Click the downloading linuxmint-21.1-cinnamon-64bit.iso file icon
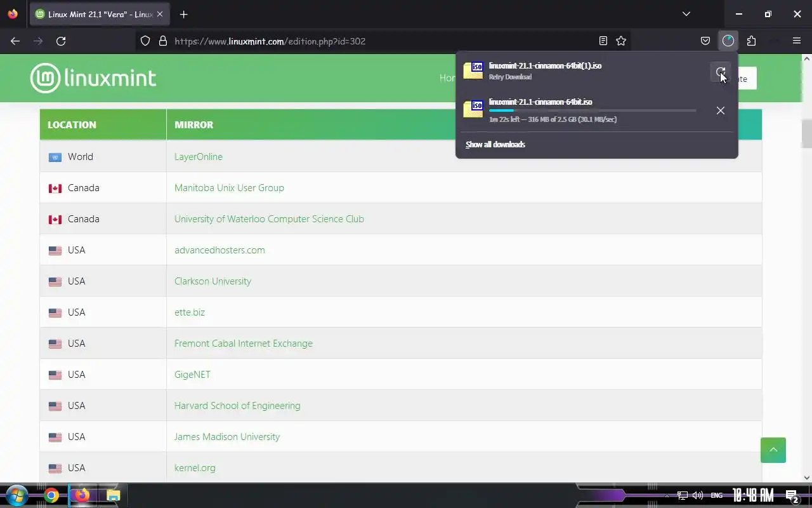The image size is (812, 508). point(473,109)
